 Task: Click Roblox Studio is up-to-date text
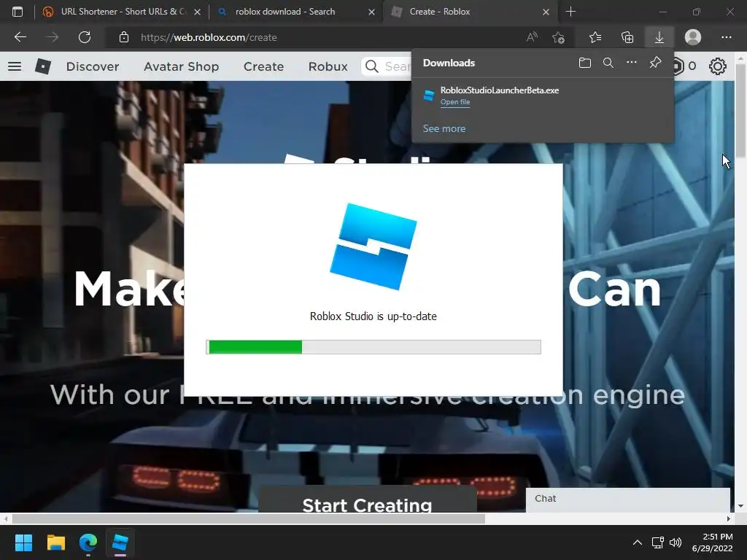tap(373, 316)
